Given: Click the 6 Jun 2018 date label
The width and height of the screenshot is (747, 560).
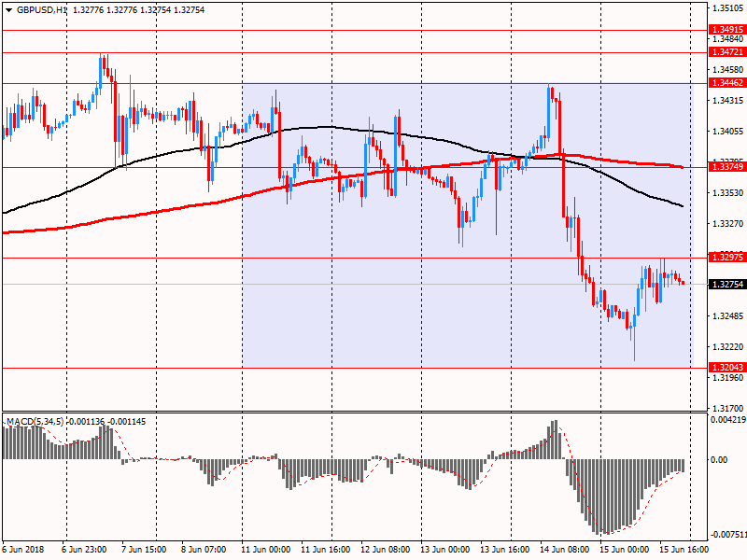Looking at the screenshot, I should click(23, 550).
